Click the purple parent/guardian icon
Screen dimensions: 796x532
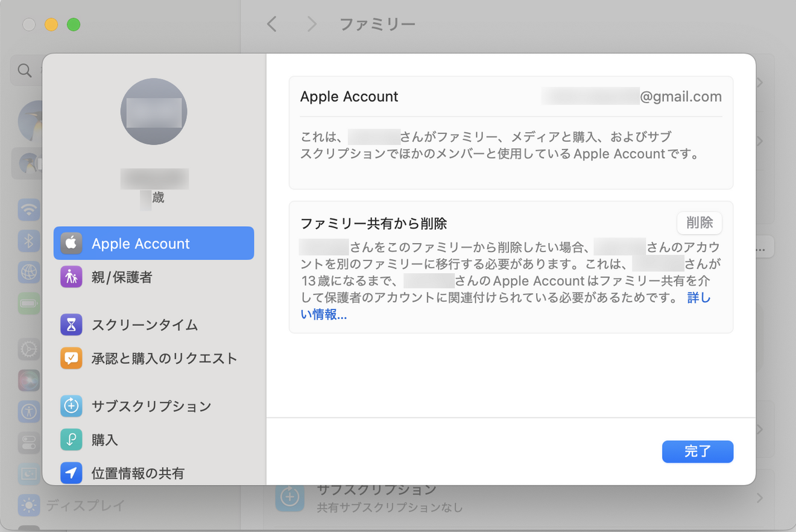71,277
